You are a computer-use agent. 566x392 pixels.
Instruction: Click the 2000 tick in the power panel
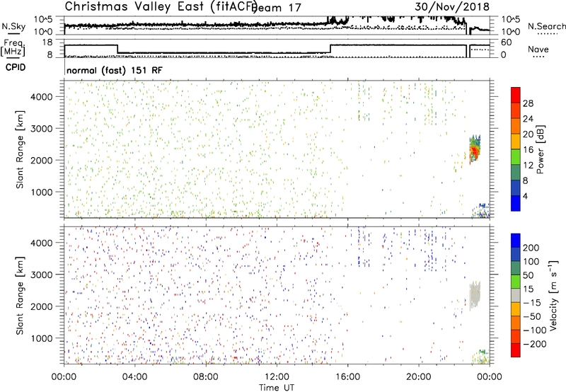tap(41, 160)
